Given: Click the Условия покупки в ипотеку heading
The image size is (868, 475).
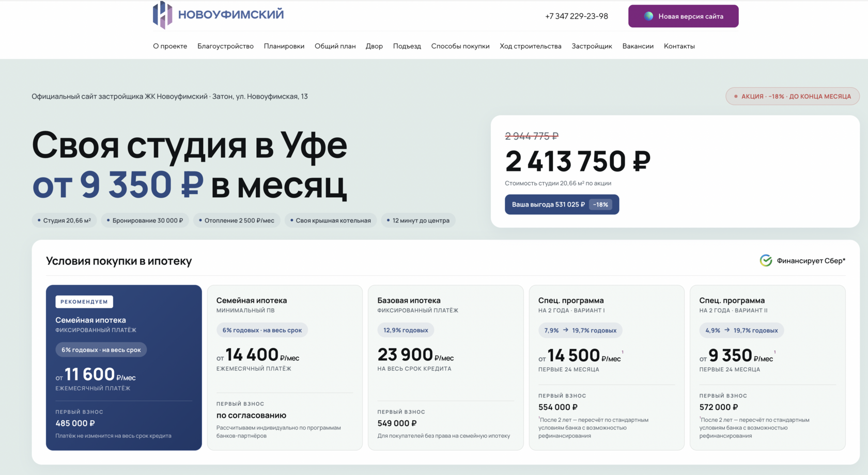Looking at the screenshot, I should pos(119,261).
